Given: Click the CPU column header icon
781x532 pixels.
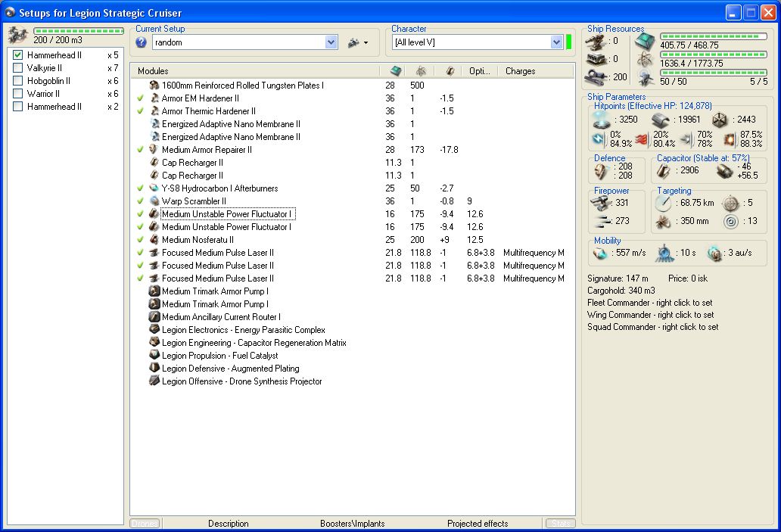Looking at the screenshot, I should [x=396, y=70].
